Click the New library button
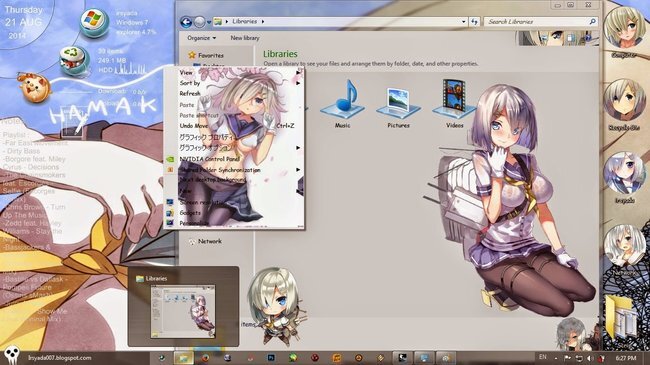Image resolution: width=650 pixels, height=365 pixels. click(x=245, y=38)
